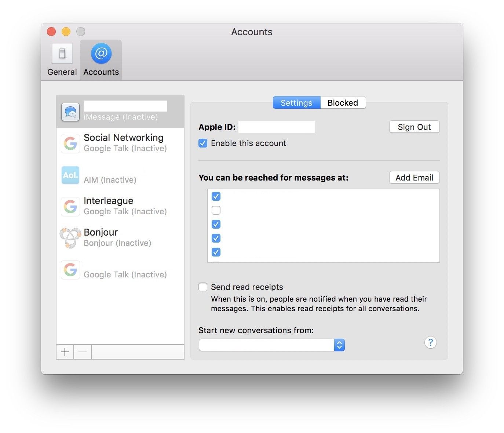Open the Start new conversations from dropdown
This screenshot has height=433, width=504.
pyautogui.click(x=271, y=345)
